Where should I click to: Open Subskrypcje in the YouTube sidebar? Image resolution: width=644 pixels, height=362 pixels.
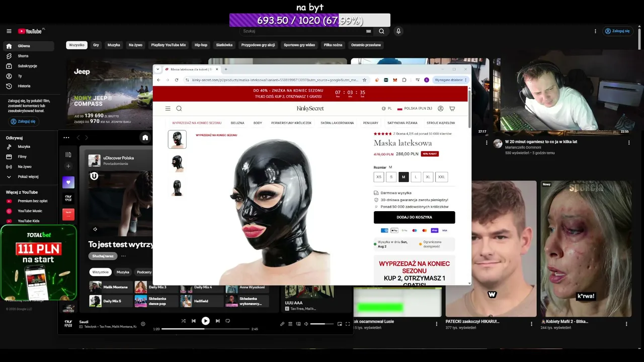click(29, 66)
